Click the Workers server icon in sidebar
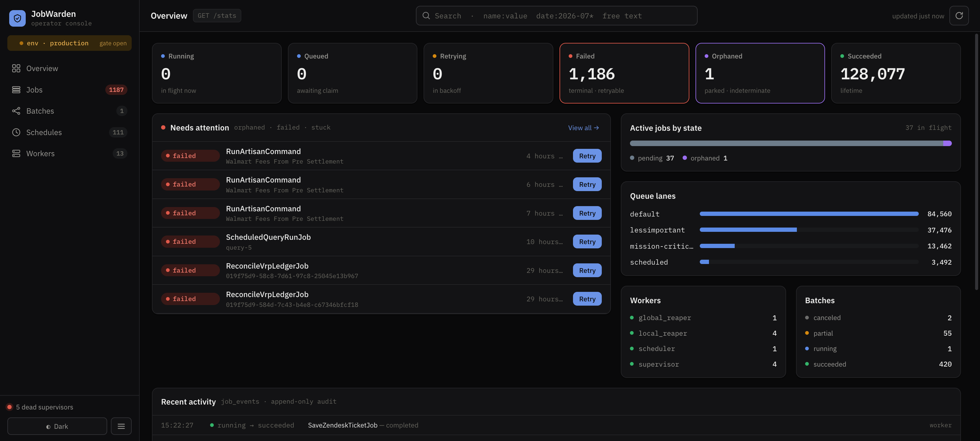The image size is (980, 441). point(16,154)
